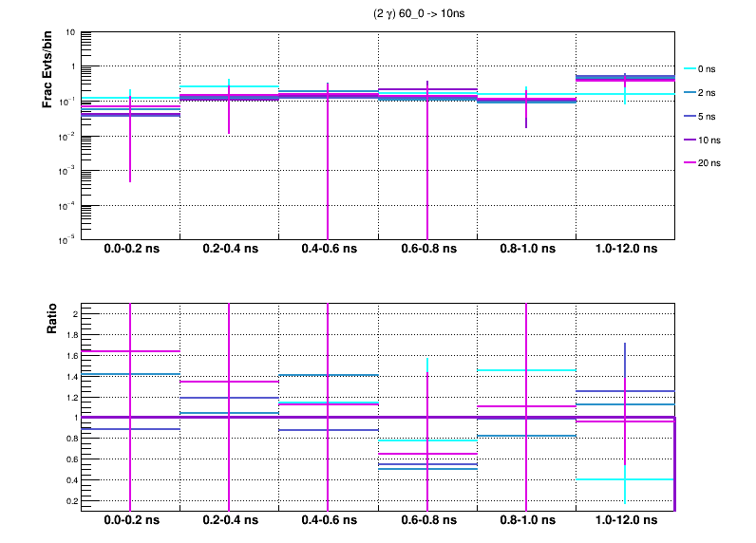The image size is (756, 543).
Task: Click "0.0-0.2 ns" label under upper plot
Action: click(x=131, y=250)
